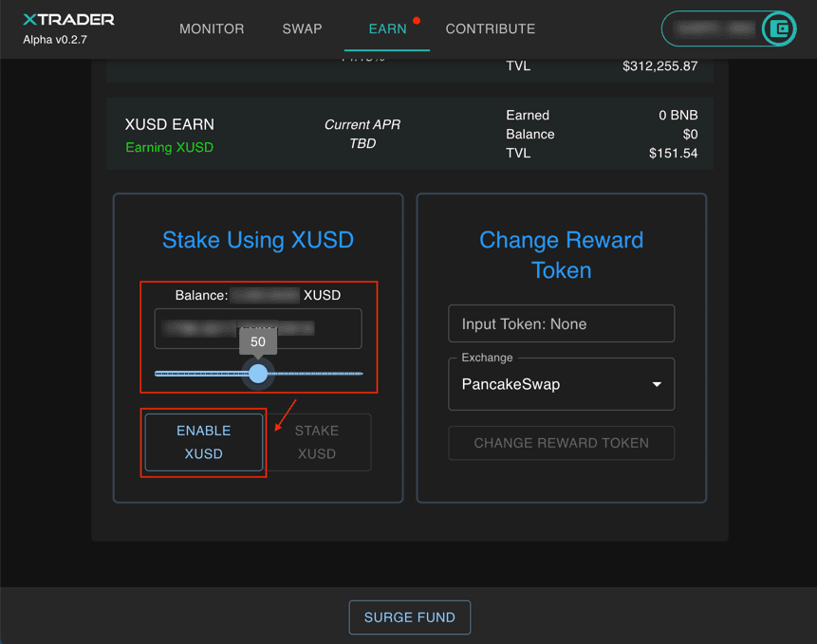This screenshot has height=644, width=817.
Task: Select the EARN tab
Action: (x=387, y=28)
